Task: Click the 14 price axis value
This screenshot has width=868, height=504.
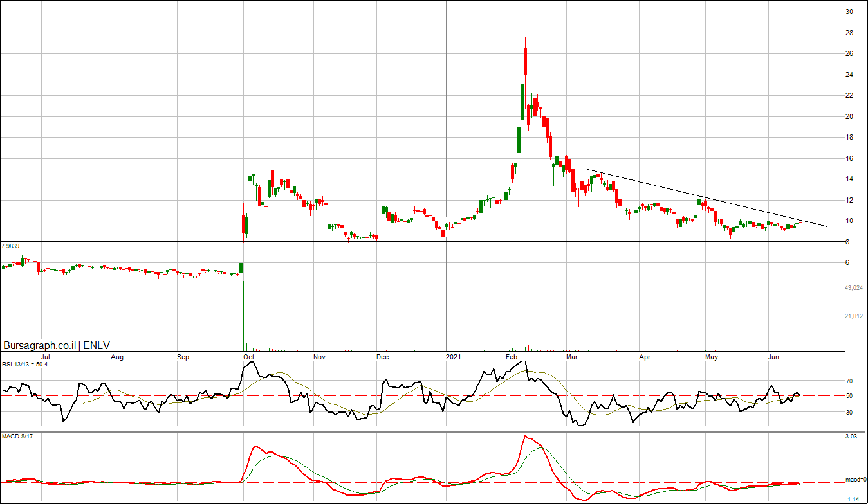Action: (849, 179)
